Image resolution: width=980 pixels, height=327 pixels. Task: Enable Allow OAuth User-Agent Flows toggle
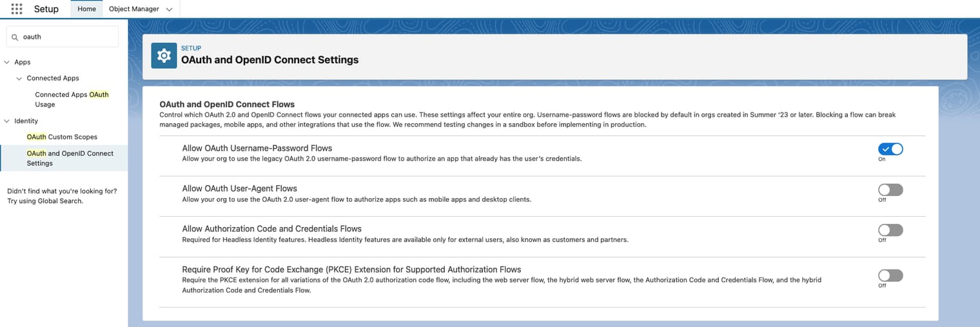point(890,190)
